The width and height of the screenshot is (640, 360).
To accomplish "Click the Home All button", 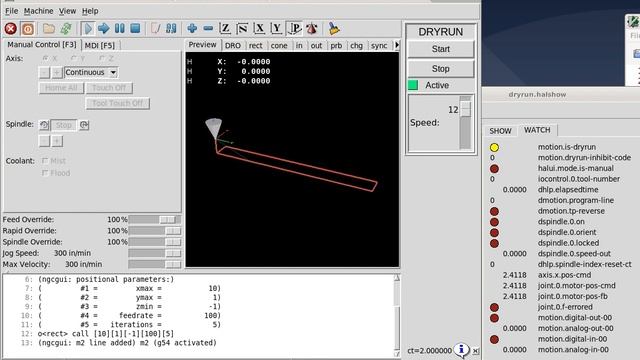I will click(x=61, y=88).
